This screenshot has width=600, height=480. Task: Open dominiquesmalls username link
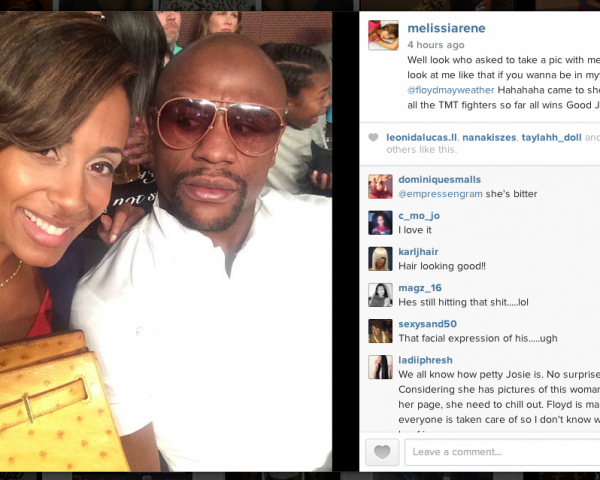pos(439,180)
